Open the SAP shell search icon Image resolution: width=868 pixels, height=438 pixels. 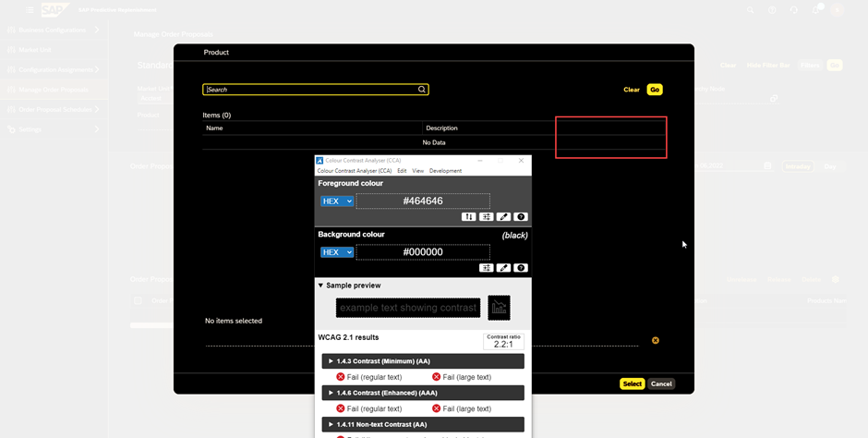click(750, 10)
